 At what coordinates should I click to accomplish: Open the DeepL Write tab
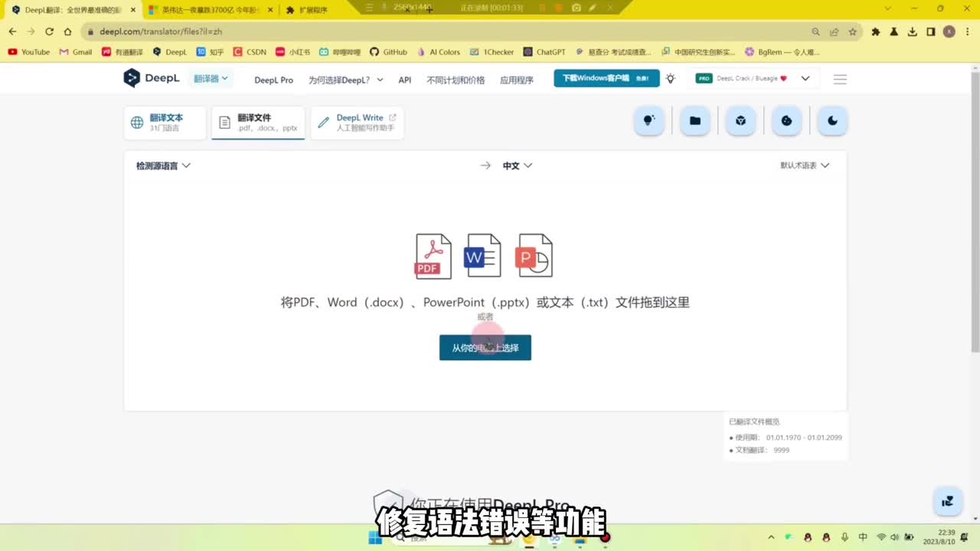[358, 122]
